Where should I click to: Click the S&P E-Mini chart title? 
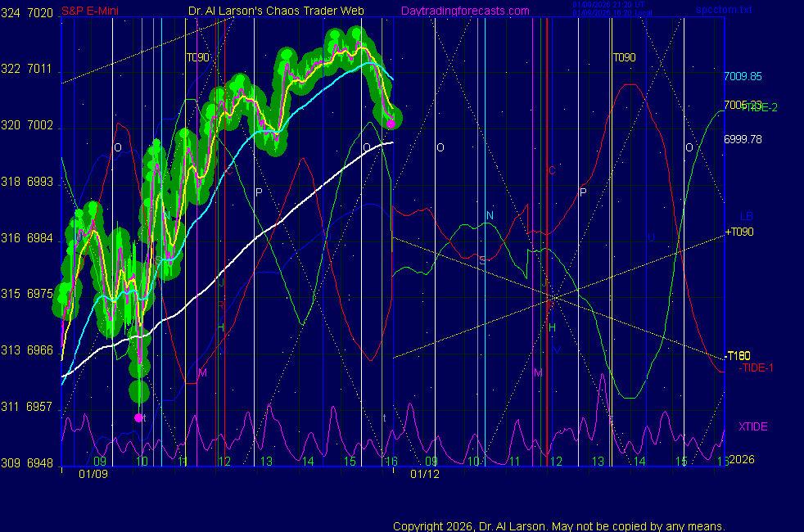coord(92,11)
